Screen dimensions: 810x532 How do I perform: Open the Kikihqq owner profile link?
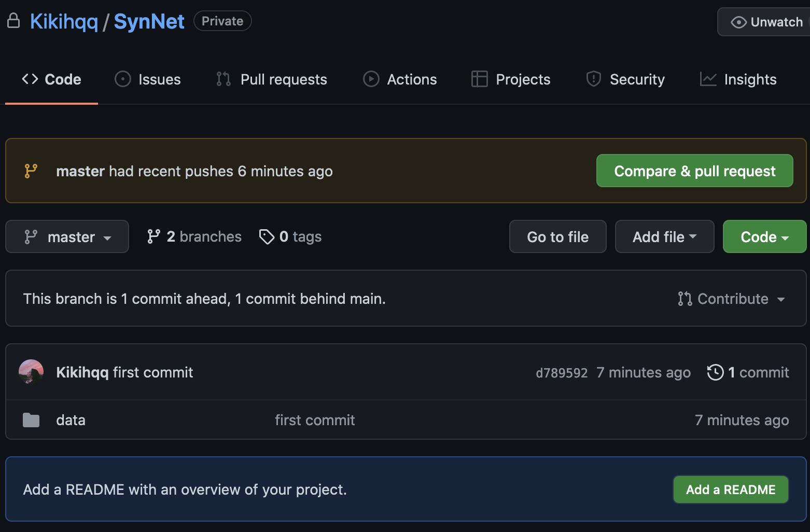tap(64, 21)
